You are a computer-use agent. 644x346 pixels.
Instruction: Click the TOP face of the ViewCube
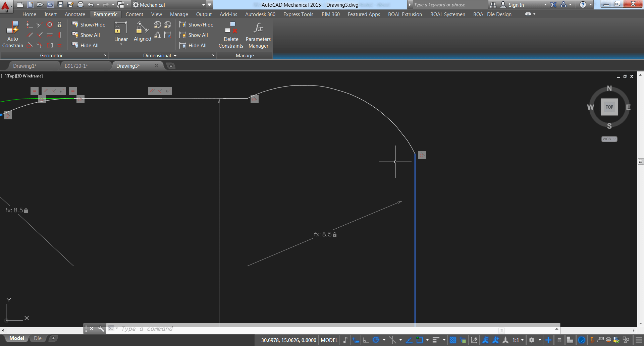point(609,107)
